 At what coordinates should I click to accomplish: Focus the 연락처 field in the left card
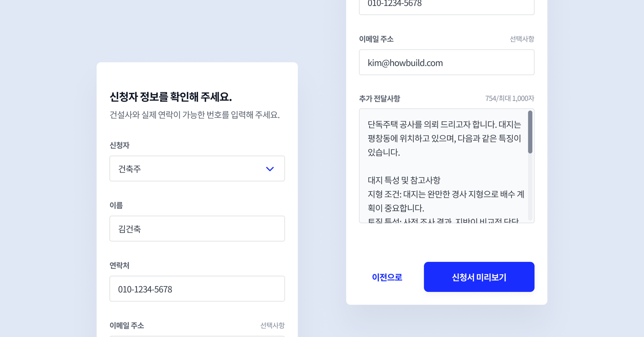pyautogui.click(x=197, y=289)
